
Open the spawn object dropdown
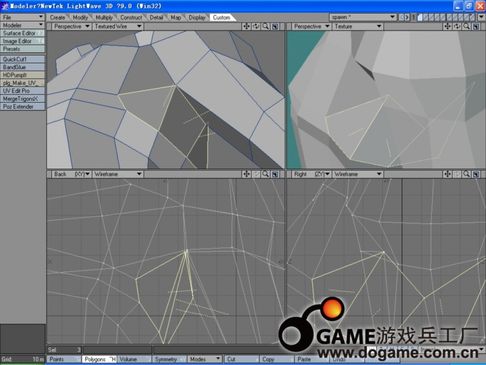(x=363, y=17)
